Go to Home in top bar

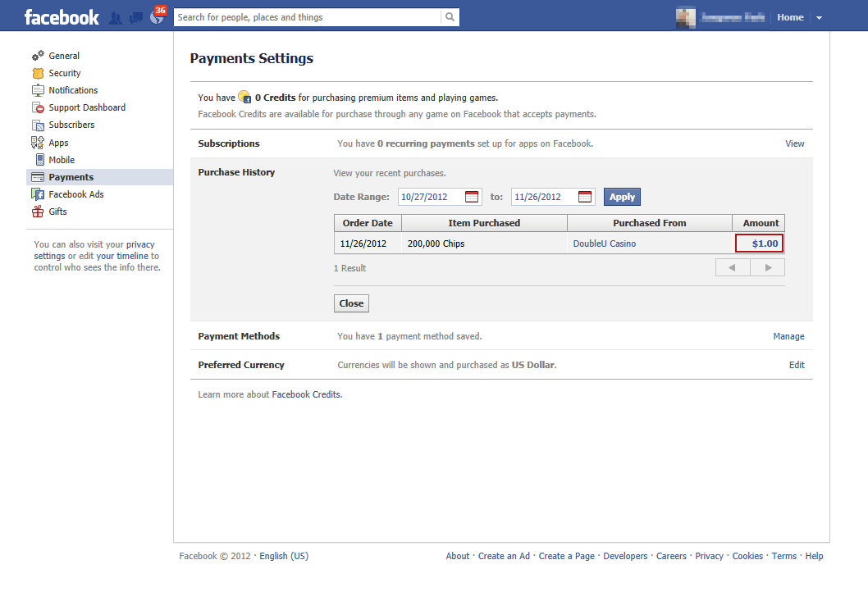point(790,17)
